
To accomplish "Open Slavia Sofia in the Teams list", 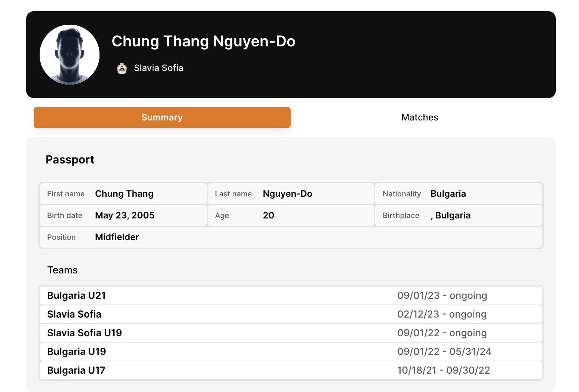I will [x=74, y=314].
